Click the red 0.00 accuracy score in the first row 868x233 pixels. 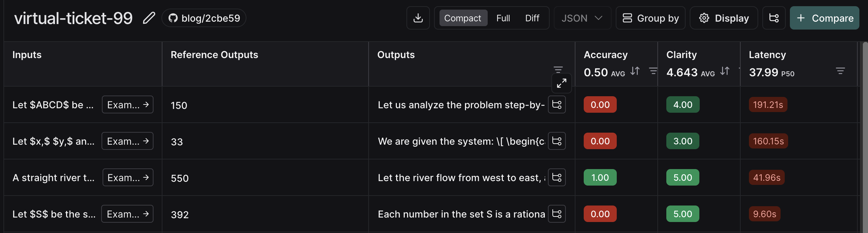[600, 104]
